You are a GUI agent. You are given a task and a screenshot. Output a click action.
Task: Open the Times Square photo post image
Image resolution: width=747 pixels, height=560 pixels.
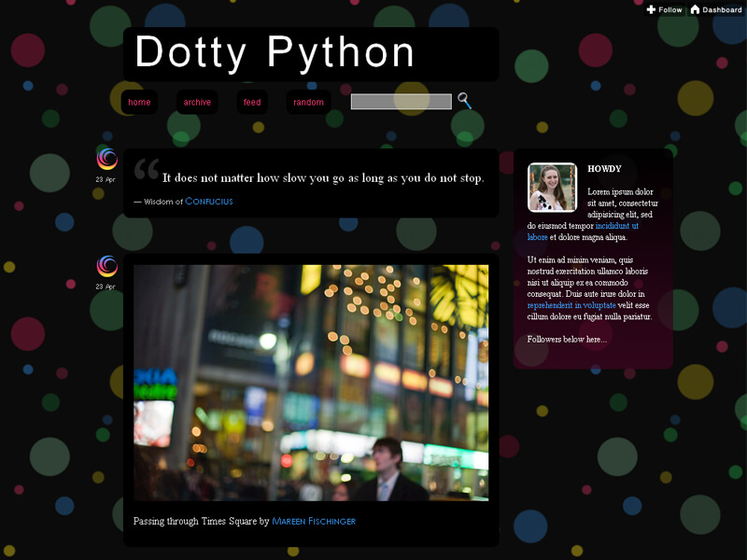[311, 383]
